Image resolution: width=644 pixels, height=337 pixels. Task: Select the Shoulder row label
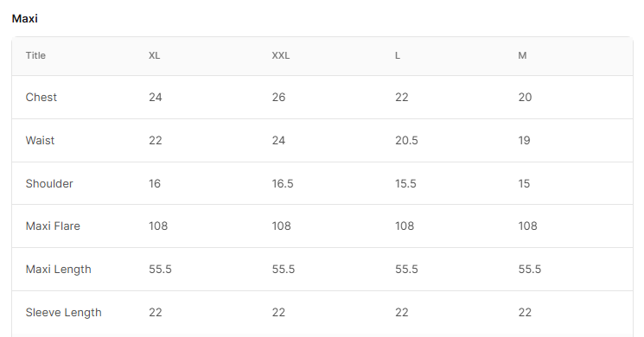(49, 183)
